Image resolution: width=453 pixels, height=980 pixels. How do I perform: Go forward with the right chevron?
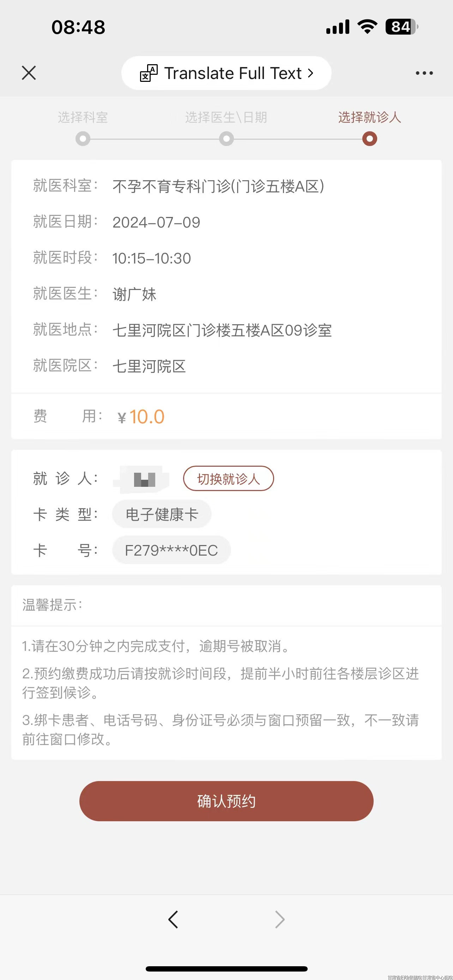pyautogui.click(x=279, y=920)
